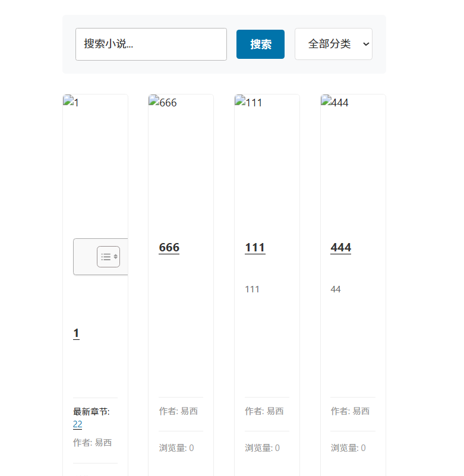Open the novel titled 666
Viewport: 464px width, 476px height.
coord(169,247)
